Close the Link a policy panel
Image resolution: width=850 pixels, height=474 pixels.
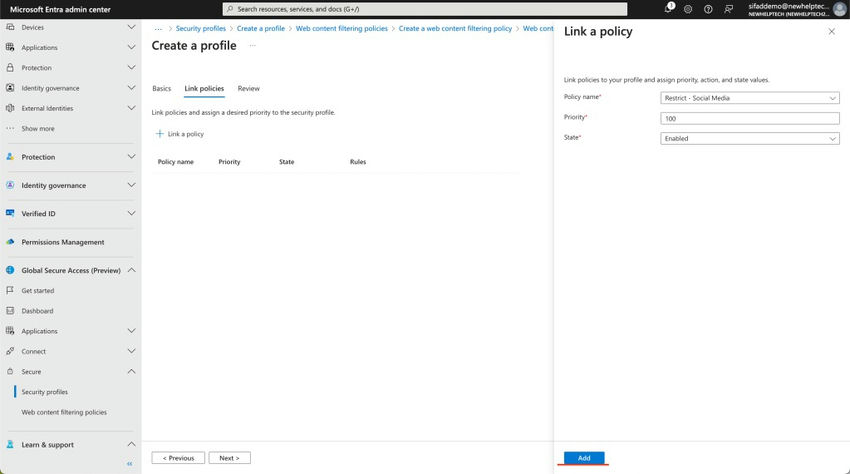832,31
